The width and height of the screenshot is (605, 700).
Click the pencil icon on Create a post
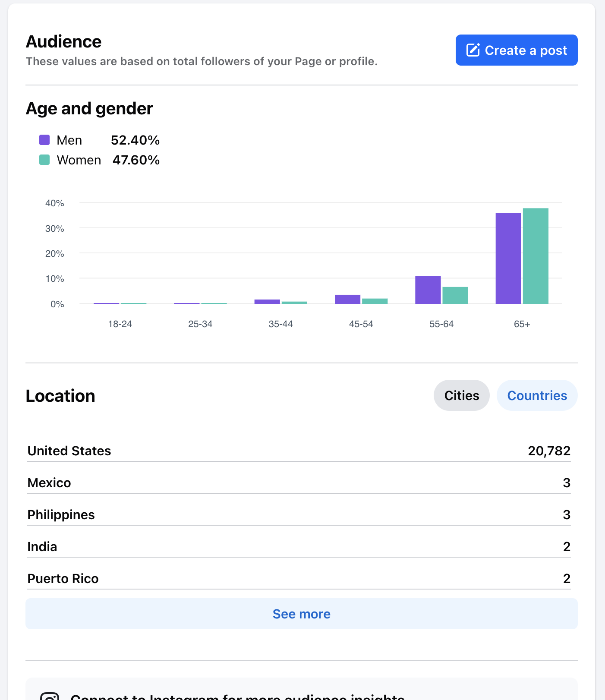(x=473, y=50)
